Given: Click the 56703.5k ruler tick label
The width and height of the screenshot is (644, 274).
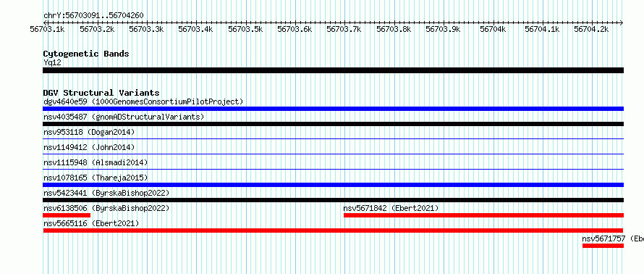Looking at the screenshot, I should [x=245, y=29].
